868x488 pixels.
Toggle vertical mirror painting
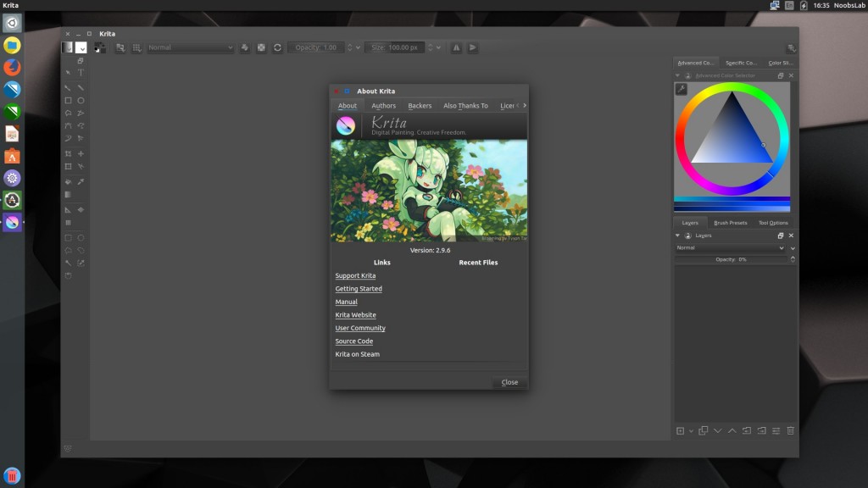[471, 47]
